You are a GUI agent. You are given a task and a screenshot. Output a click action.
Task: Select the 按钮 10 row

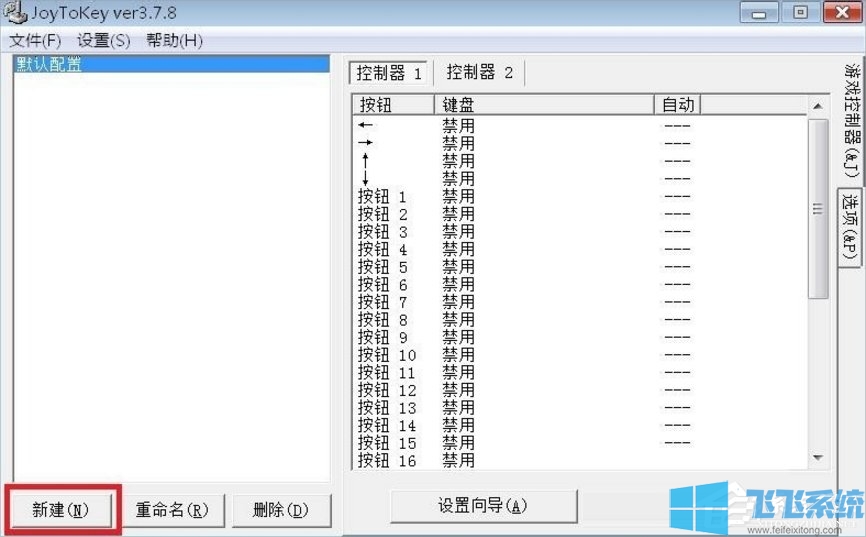pos(387,355)
